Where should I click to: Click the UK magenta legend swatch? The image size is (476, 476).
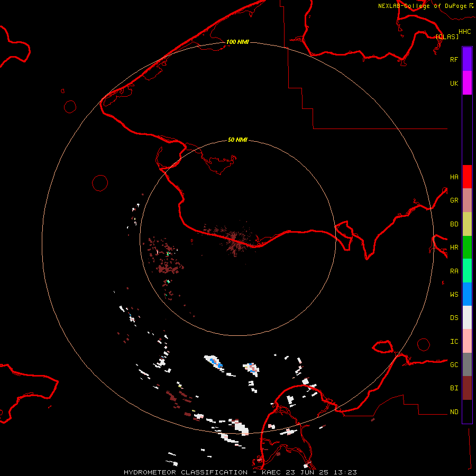point(467,83)
